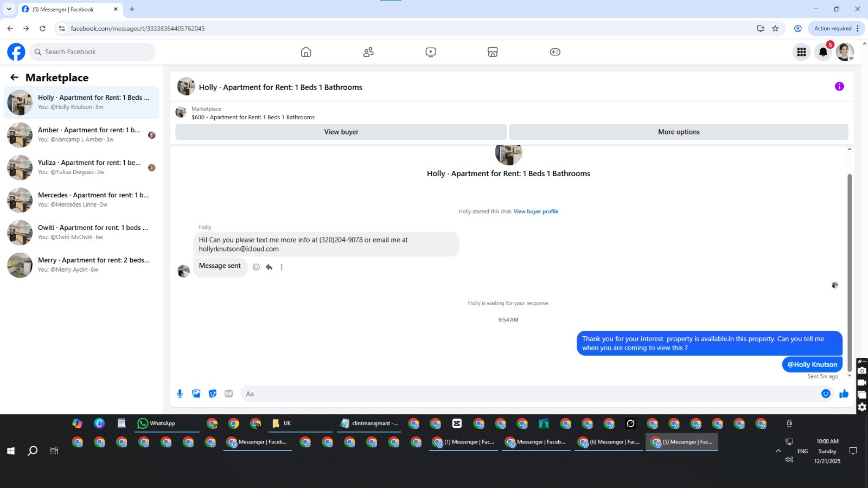Switch to the clintmanajmant taskbar window
This screenshot has width=868, height=488.
(369, 423)
